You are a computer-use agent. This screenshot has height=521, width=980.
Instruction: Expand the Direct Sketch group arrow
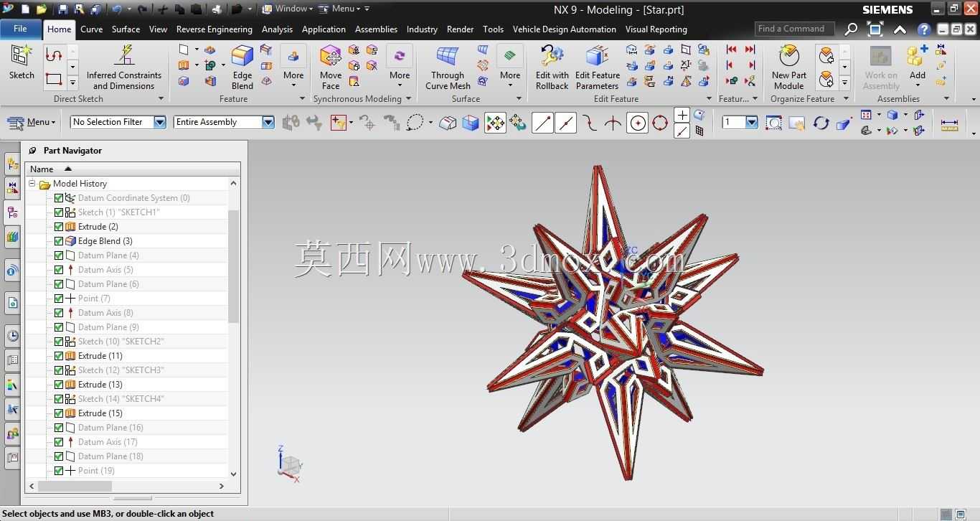[x=161, y=99]
